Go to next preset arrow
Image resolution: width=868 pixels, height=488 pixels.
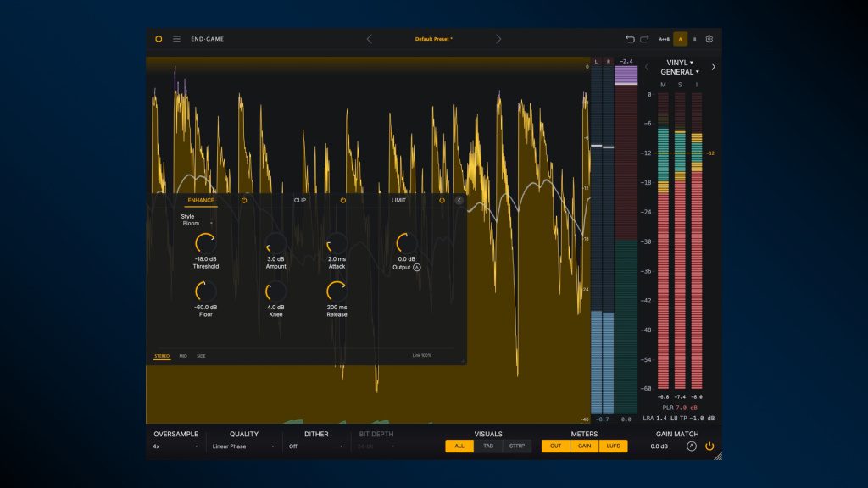pyautogui.click(x=498, y=39)
